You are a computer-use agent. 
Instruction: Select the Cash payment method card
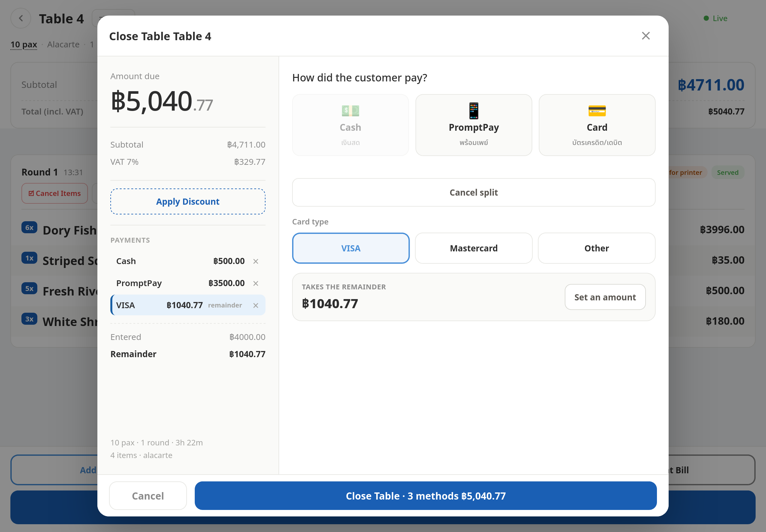[350, 125]
